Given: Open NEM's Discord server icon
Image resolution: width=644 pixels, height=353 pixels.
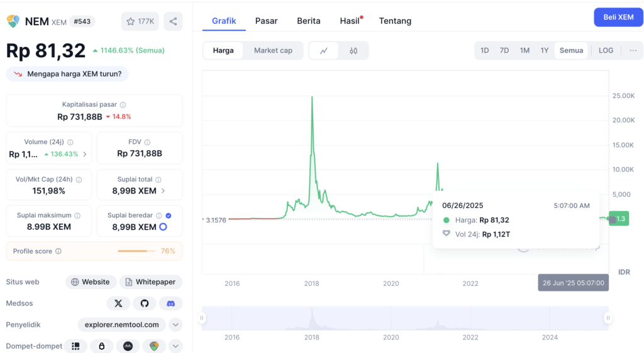Looking at the screenshot, I should (x=170, y=303).
